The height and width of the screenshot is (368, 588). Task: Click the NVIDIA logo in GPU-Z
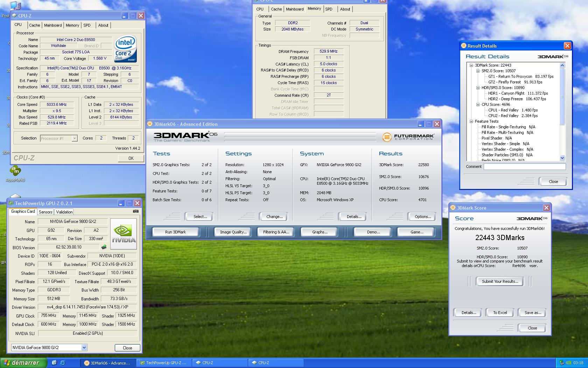click(x=124, y=234)
